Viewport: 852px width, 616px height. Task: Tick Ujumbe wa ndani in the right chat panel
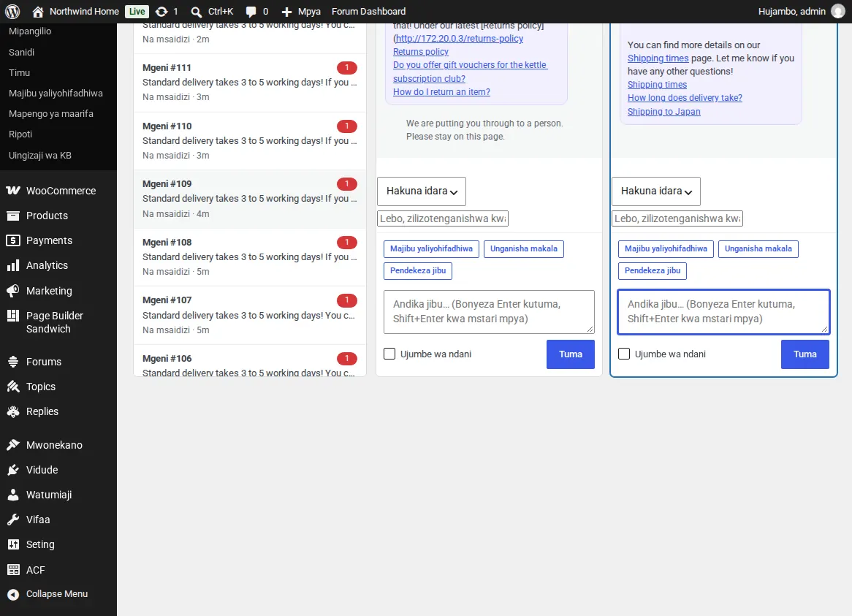coord(624,354)
